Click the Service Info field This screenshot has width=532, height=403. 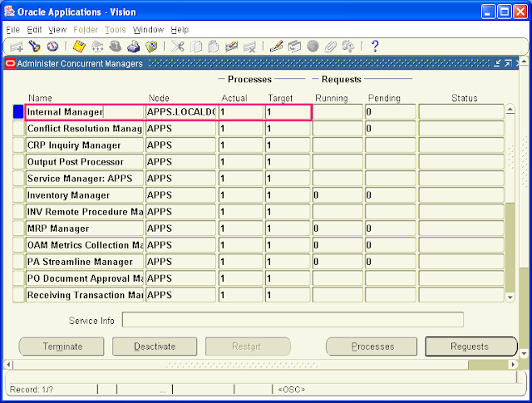click(293, 320)
